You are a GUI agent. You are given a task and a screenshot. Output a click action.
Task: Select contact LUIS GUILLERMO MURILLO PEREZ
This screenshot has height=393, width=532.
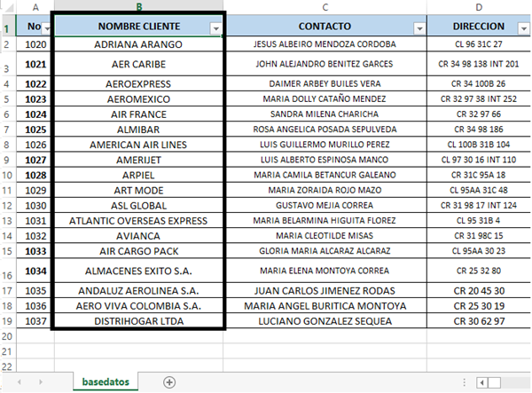point(325,145)
